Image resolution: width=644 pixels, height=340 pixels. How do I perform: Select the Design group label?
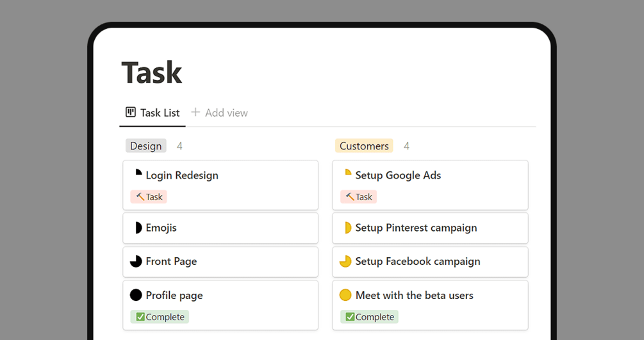click(x=146, y=146)
